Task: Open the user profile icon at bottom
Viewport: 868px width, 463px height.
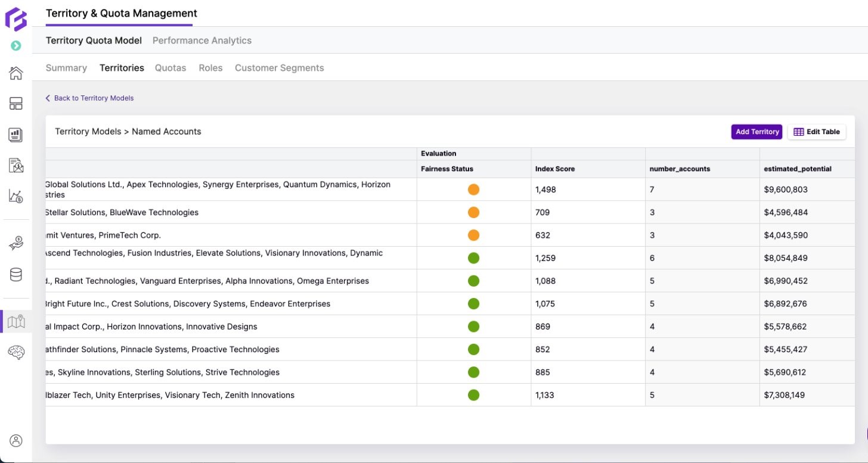Action: [x=16, y=441]
